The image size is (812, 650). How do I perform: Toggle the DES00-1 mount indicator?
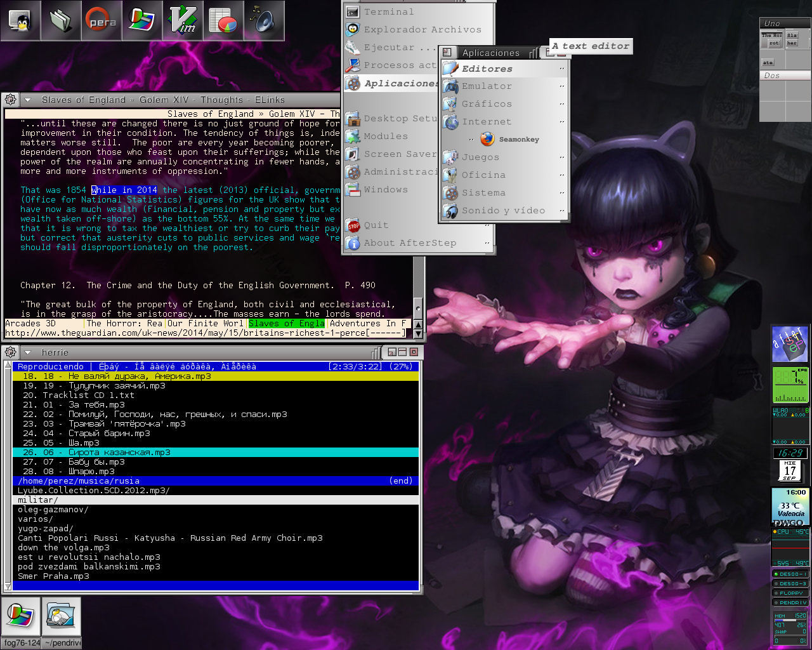coord(790,574)
